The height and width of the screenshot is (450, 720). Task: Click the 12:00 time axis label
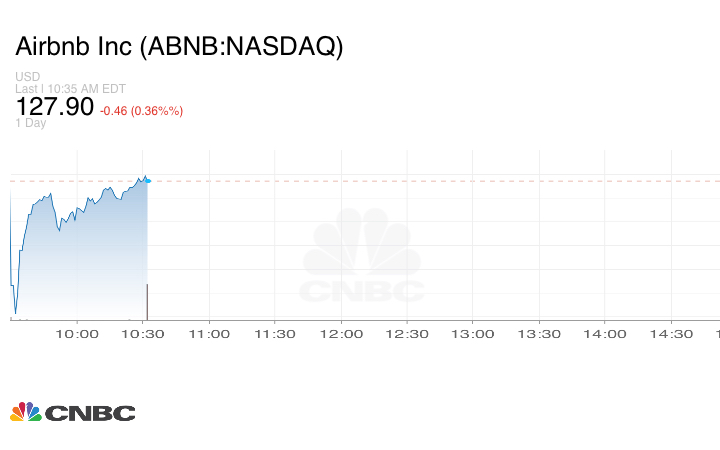[341, 334]
